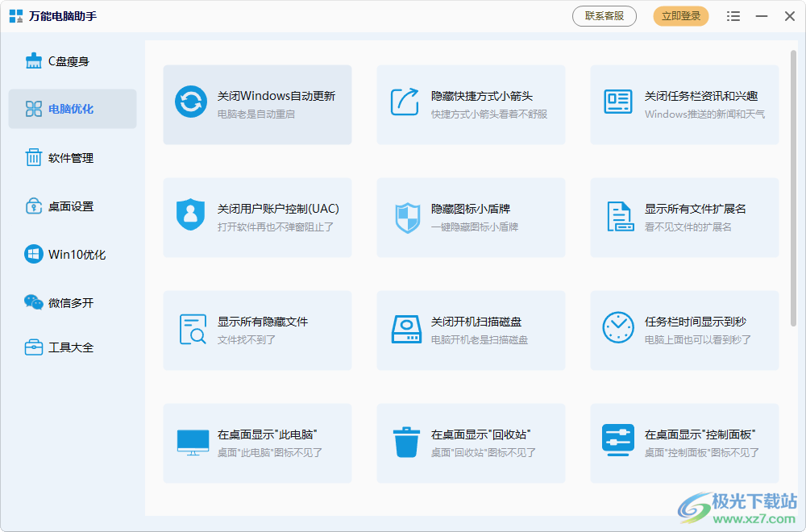Click the circular update icon on 关闭Windows自动更新
This screenshot has width=806, height=532.
point(191,103)
